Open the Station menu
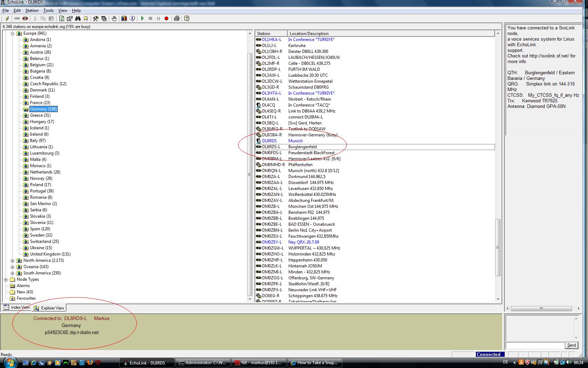Screen dimensions: 588x368 tap(32, 11)
